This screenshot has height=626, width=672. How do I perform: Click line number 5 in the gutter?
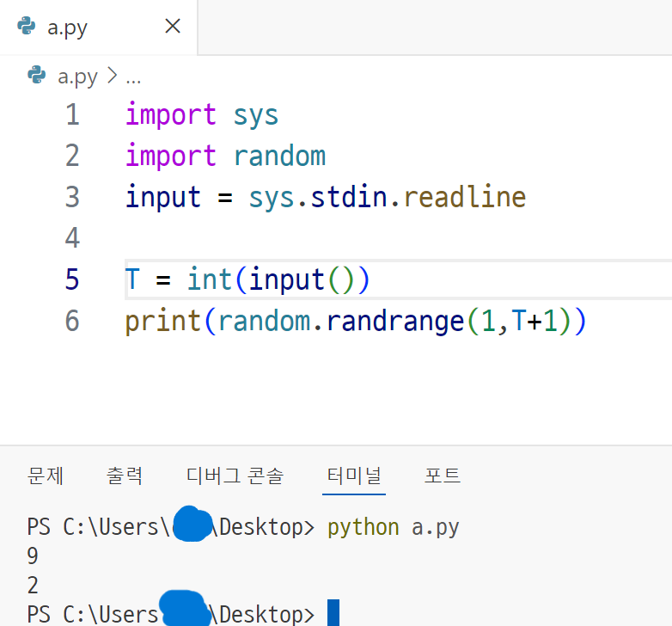click(72, 279)
